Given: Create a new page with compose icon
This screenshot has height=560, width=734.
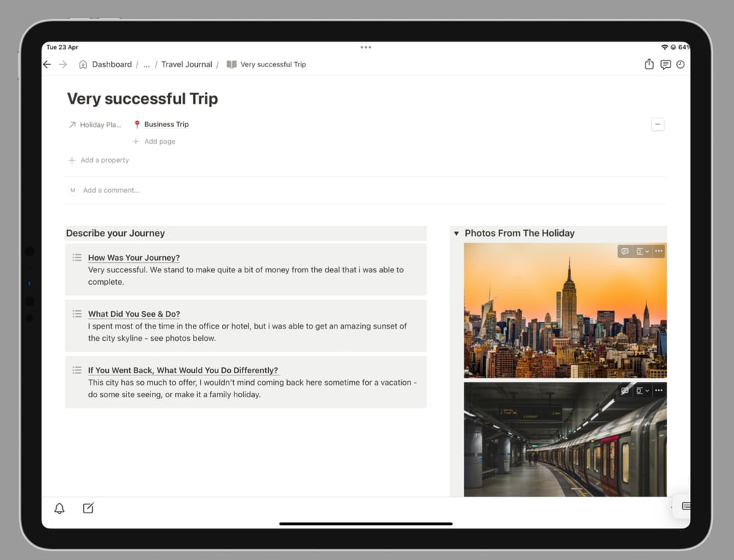Looking at the screenshot, I should click(88, 508).
